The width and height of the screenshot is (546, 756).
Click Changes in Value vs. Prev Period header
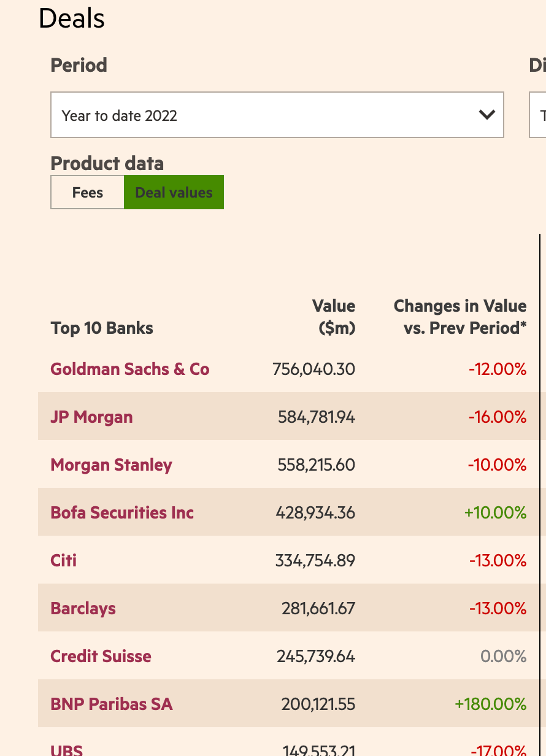coord(460,317)
